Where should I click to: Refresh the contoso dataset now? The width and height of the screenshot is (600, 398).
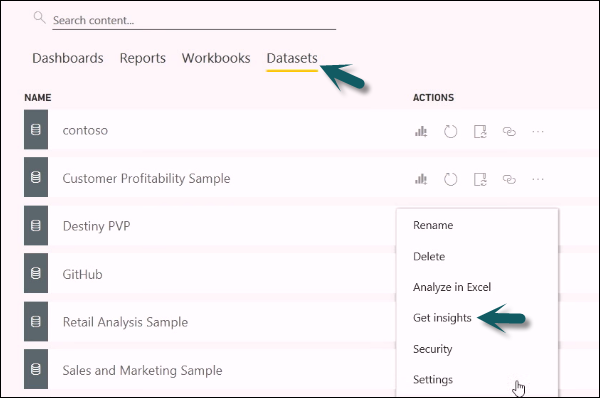point(450,132)
